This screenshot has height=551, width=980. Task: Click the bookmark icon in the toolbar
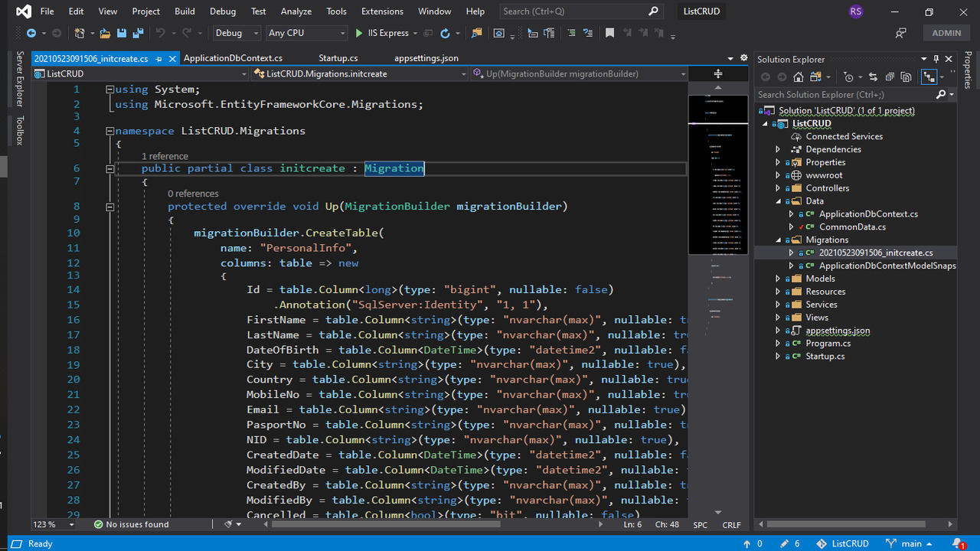tap(609, 33)
